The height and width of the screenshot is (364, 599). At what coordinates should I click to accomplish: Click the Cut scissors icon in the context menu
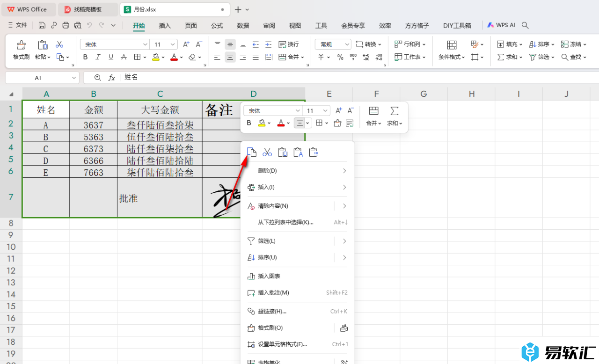click(267, 152)
